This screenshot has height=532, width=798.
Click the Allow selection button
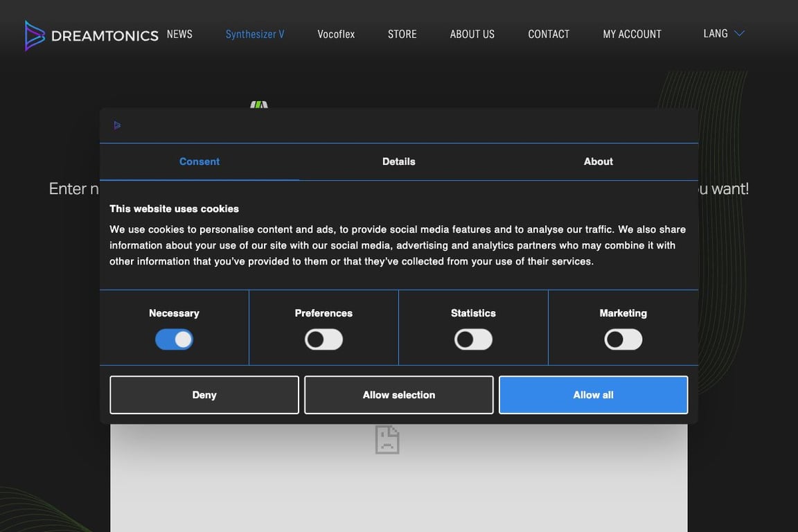399,395
